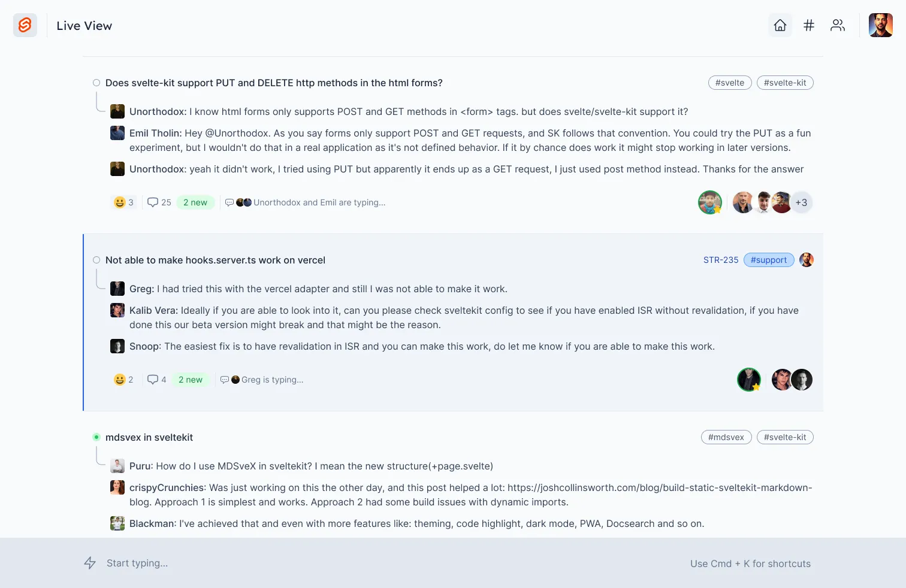Select the #mdsvex tag chip
Screen dimensions: 906x588
coord(726,437)
